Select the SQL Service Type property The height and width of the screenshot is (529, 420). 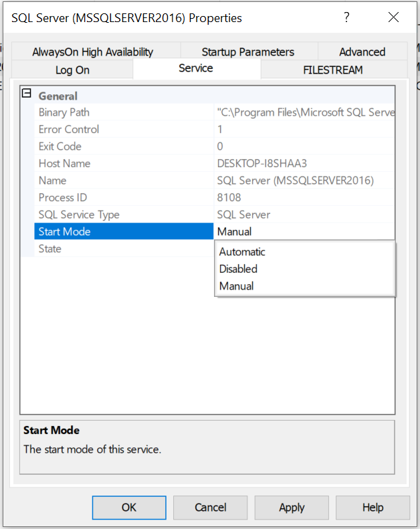pos(124,215)
